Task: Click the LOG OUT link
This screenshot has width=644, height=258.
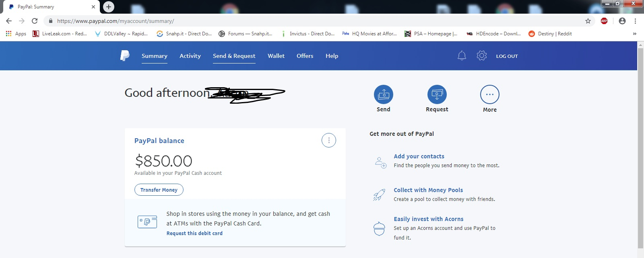Action: pos(507,56)
